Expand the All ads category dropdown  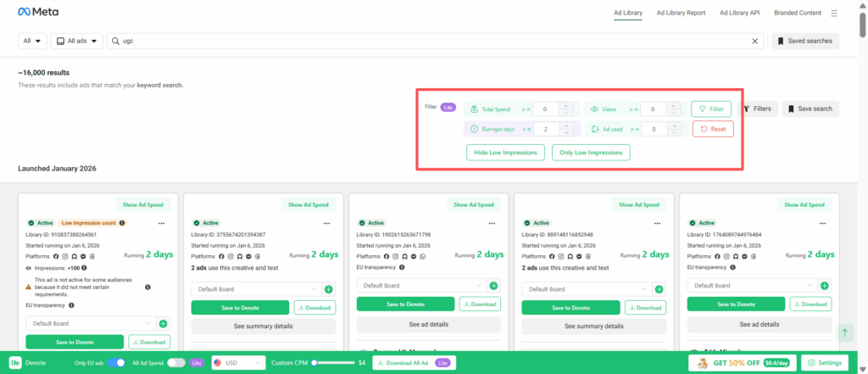pyautogui.click(x=77, y=41)
